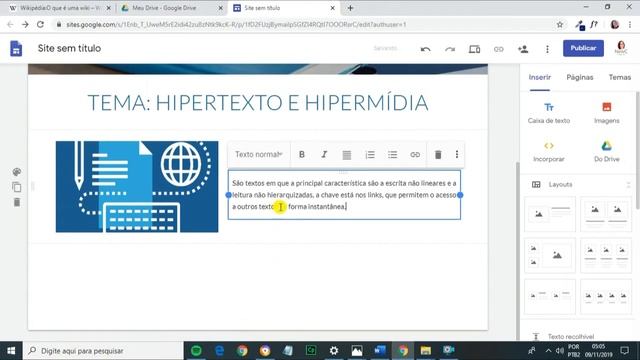The width and height of the screenshot is (640, 360).
Task: Apply numbered list formatting
Action: pos(370,155)
